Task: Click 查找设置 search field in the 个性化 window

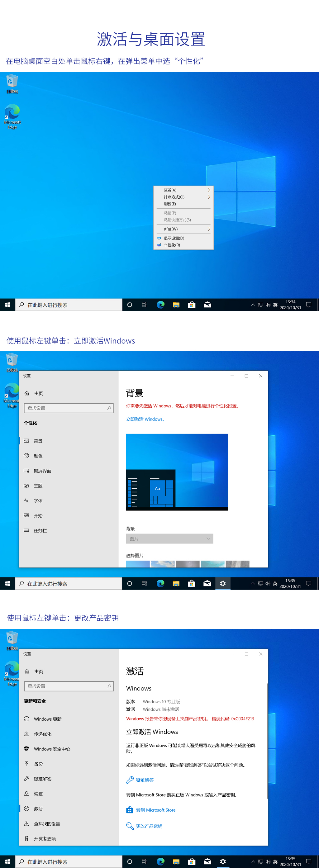Action: [x=69, y=408]
